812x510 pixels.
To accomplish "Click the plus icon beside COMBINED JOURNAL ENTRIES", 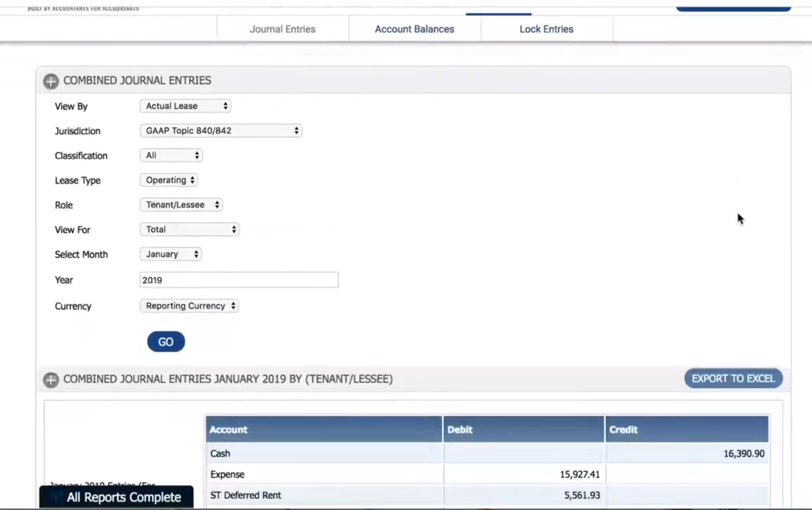I will pyautogui.click(x=50, y=81).
